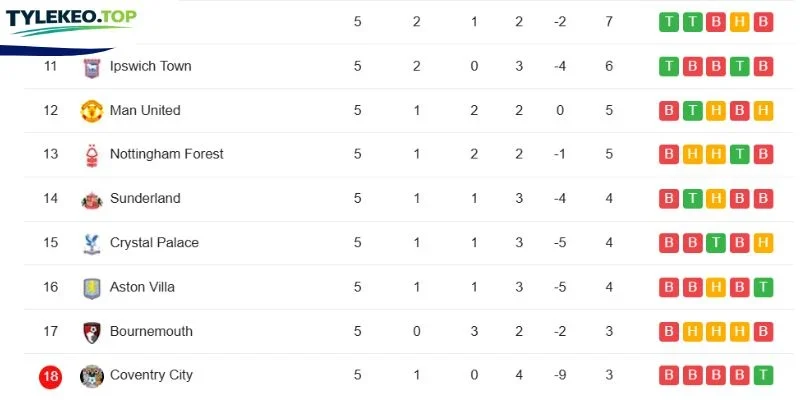Click the Coventry City club crest

coord(92,377)
